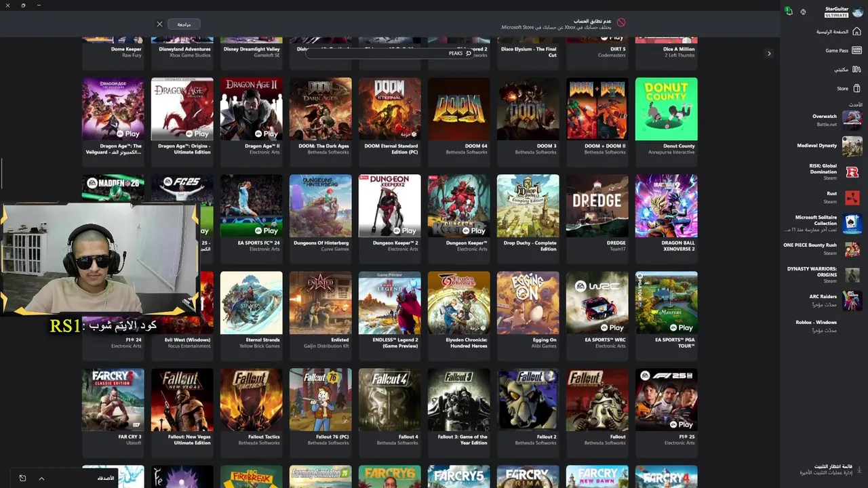Open the Store bag icon
This screenshot has width=868, height=488.
click(856, 88)
